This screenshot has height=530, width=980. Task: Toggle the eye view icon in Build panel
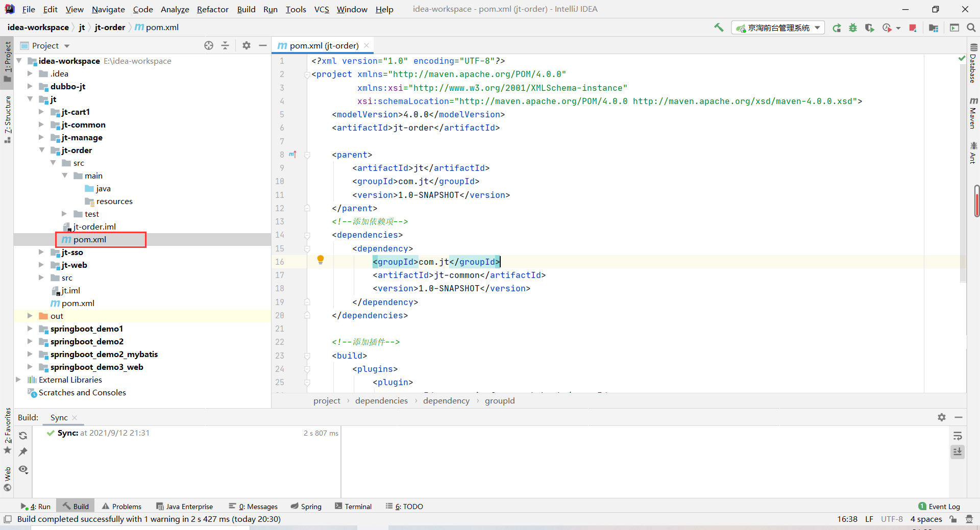[x=23, y=469]
